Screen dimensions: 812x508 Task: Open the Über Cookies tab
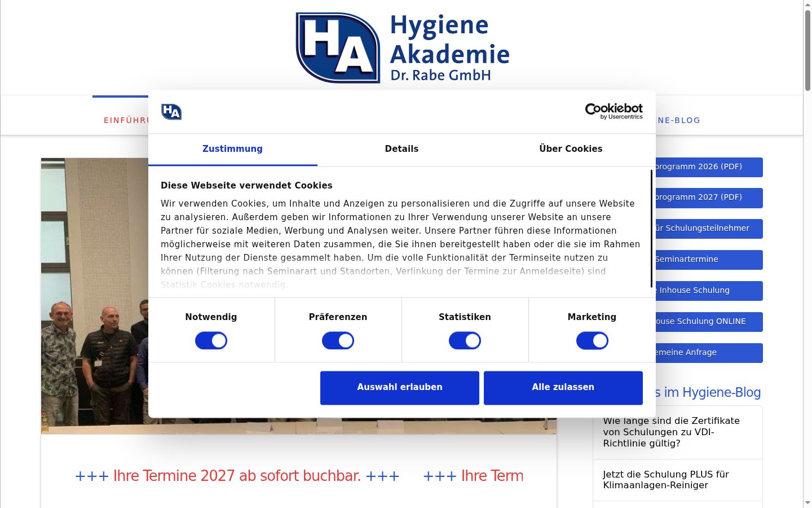[571, 149]
